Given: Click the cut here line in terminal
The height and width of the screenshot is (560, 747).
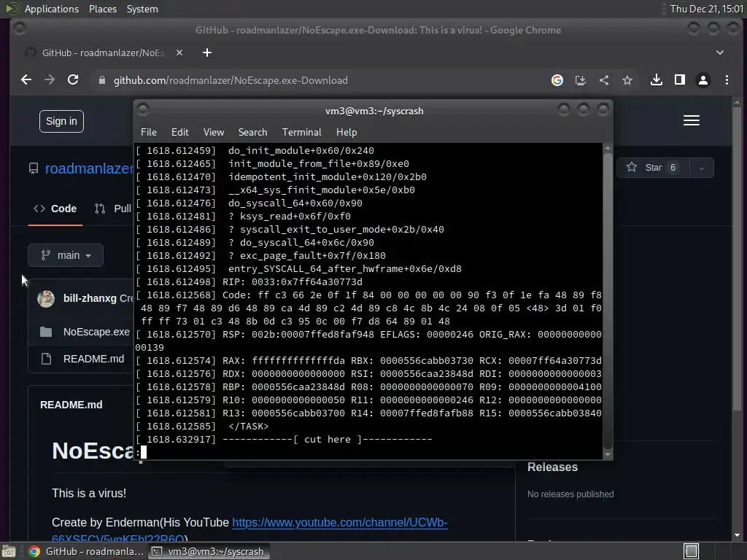Looking at the screenshot, I should coord(328,440).
